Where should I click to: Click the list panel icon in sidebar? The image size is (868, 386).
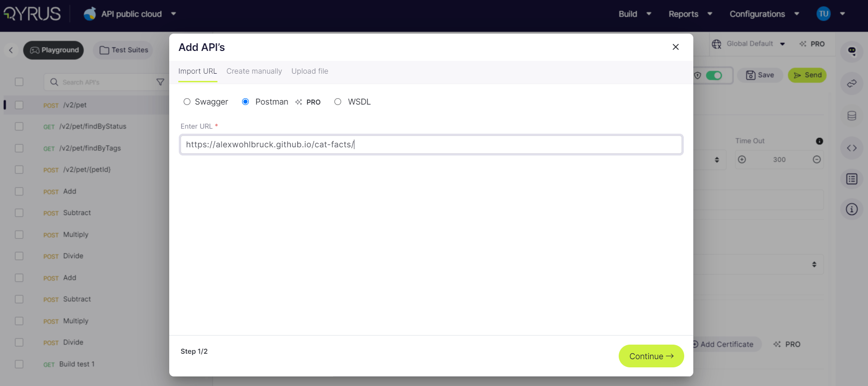[x=852, y=179]
